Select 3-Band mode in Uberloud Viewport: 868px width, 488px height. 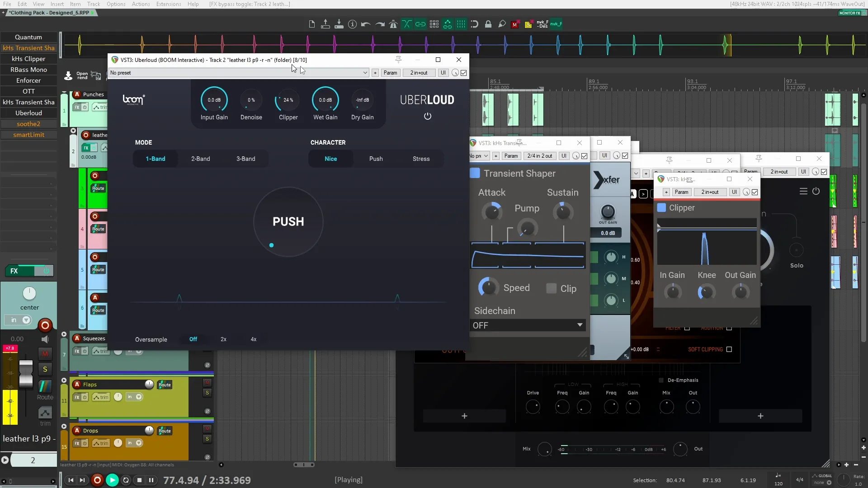pos(245,159)
